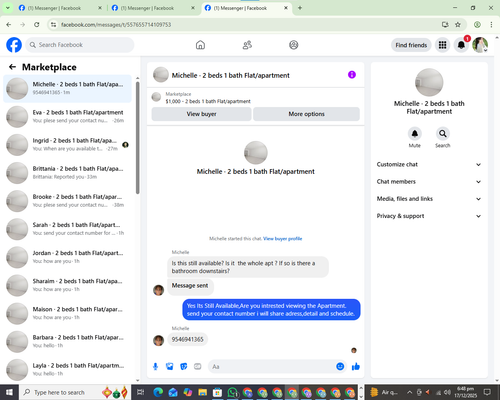500x400 pixels.
Task: Click the Search Facebook field
Action: coord(80,45)
